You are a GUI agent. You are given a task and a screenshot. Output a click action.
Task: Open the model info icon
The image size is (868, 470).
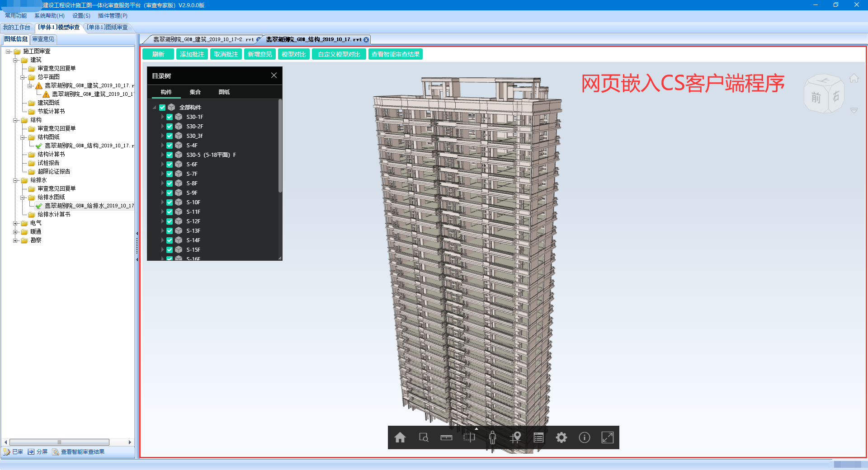click(x=584, y=437)
